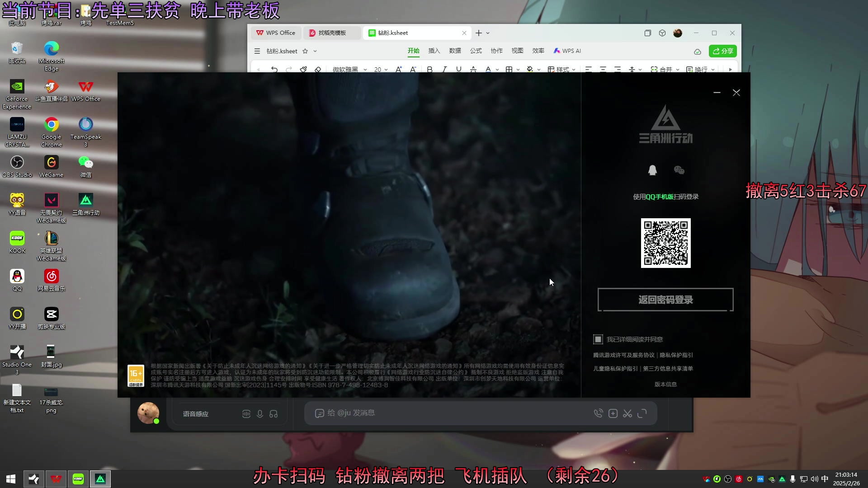Viewport: 868px width, 488px height.
Task: Expand 合并 merge dropdown
Action: [x=678, y=70]
